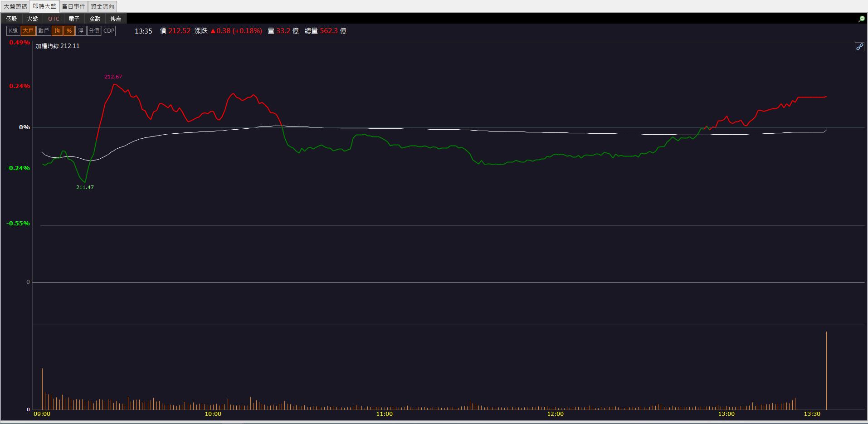Viewport: 868px width, 424px height.
Task: Select the 電子 sector sub-tab
Action: (x=74, y=19)
